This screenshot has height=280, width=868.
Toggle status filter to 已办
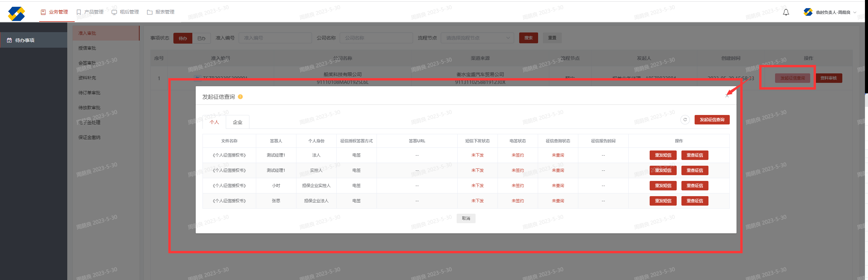click(x=201, y=38)
